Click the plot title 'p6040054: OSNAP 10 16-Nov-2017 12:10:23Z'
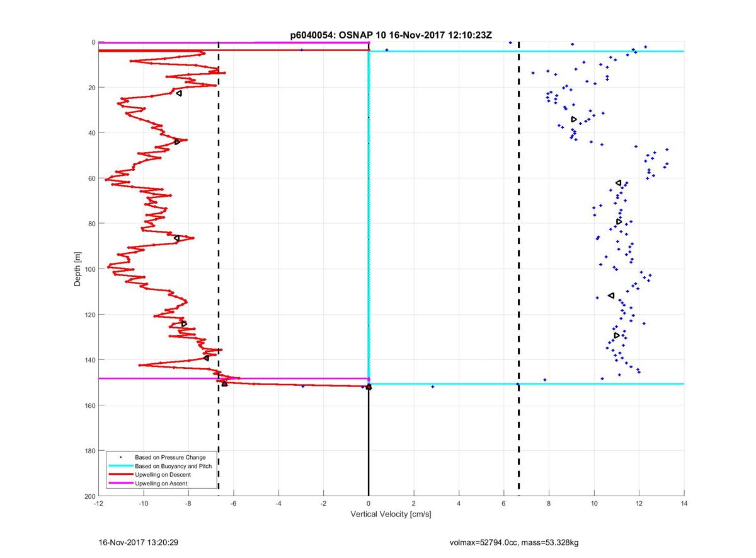756x558 pixels. coord(391,36)
